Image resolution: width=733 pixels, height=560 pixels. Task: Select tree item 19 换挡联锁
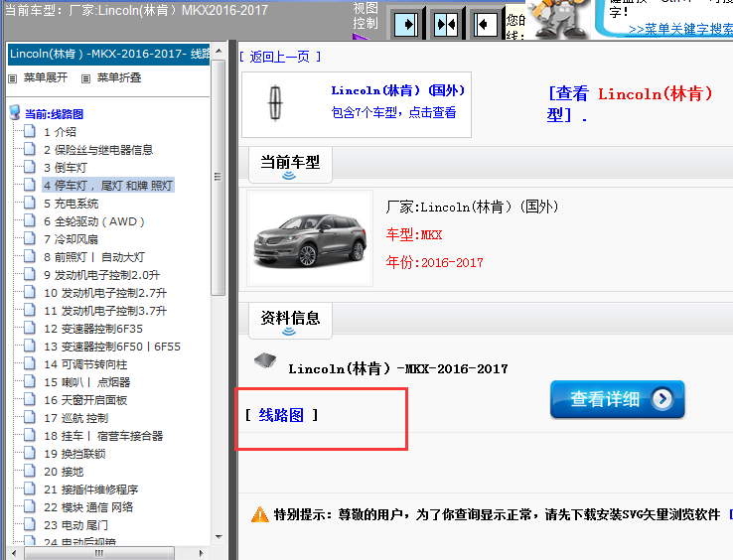(74, 454)
